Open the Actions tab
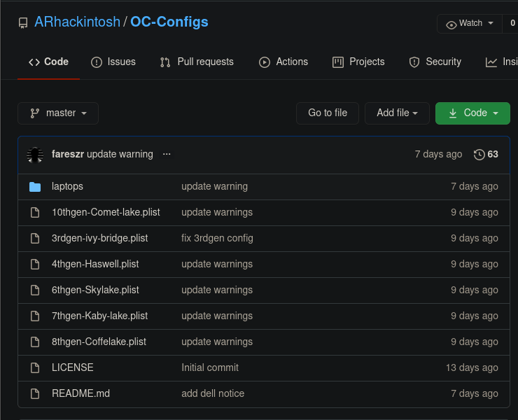 pyautogui.click(x=283, y=62)
